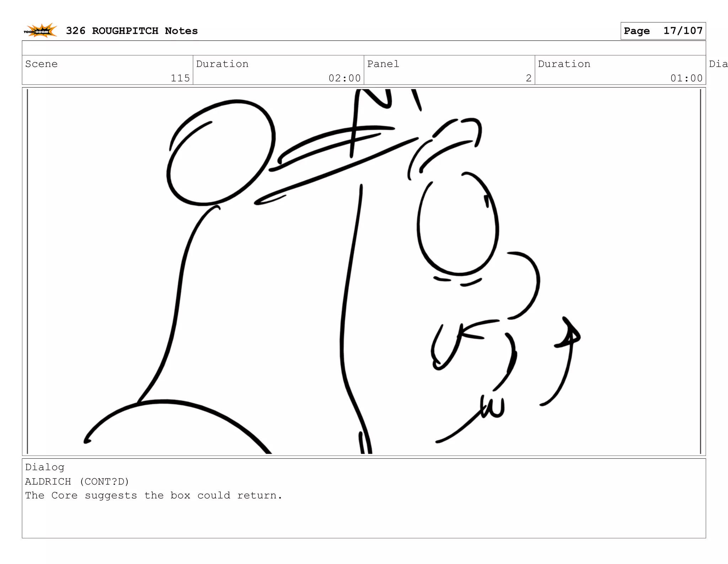Click the empty header bar above Scene
The height and width of the screenshot is (564, 728).
(363, 48)
